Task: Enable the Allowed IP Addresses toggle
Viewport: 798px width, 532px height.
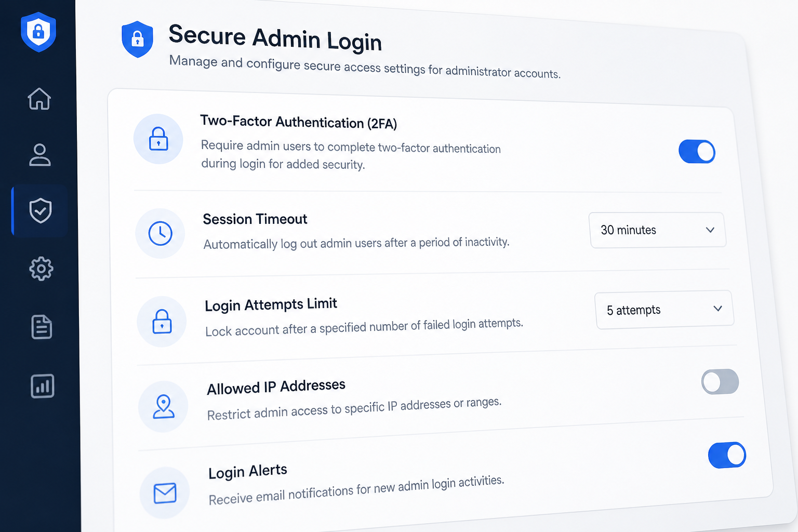Action: tap(720, 382)
